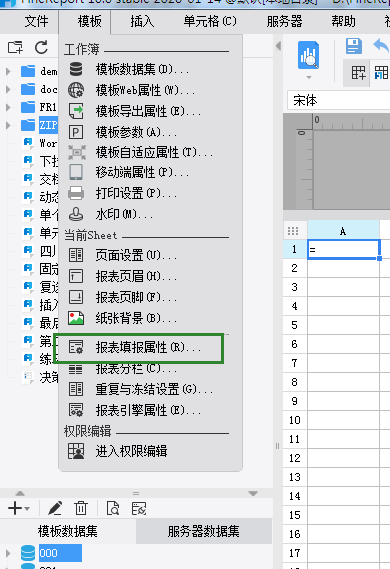
Task: Click the picture icon beside 纸张背景
Action: coord(76,318)
